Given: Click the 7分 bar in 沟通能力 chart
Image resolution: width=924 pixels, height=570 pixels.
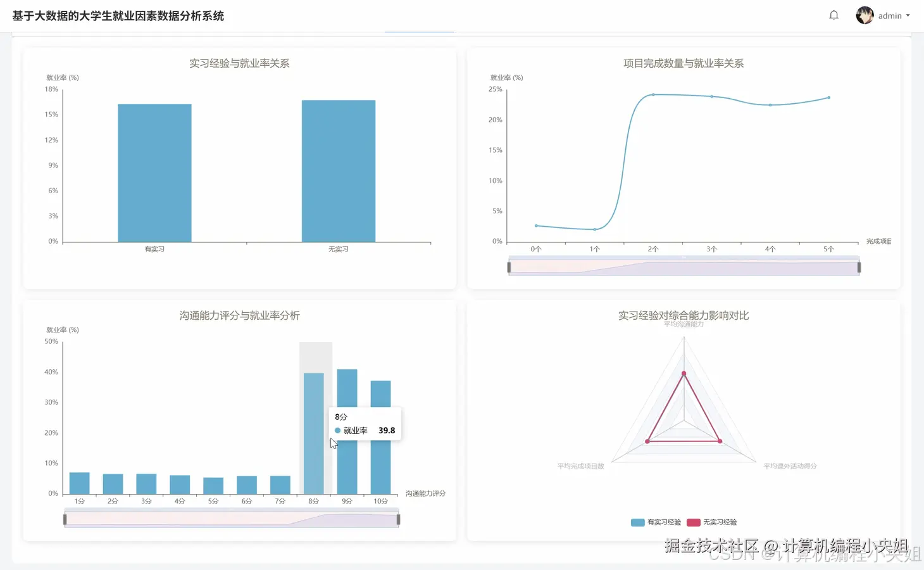Looking at the screenshot, I should (x=280, y=485).
